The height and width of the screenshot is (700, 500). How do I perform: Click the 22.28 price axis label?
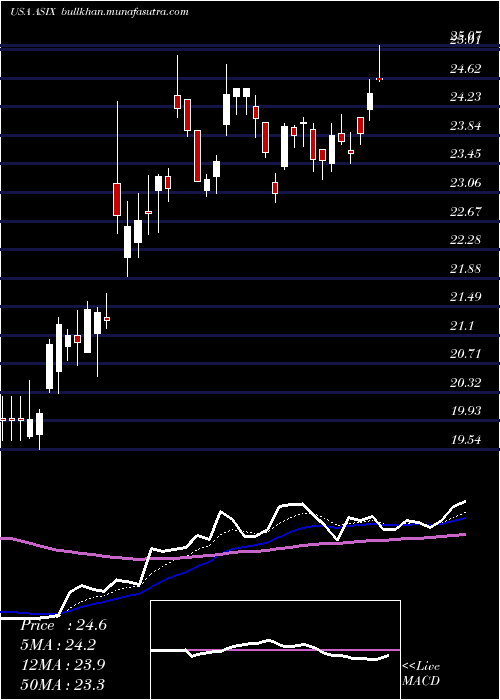[x=466, y=239]
